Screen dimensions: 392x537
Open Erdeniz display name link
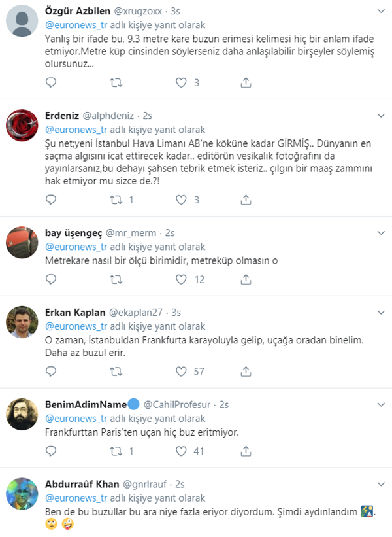(x=61, y=115)
